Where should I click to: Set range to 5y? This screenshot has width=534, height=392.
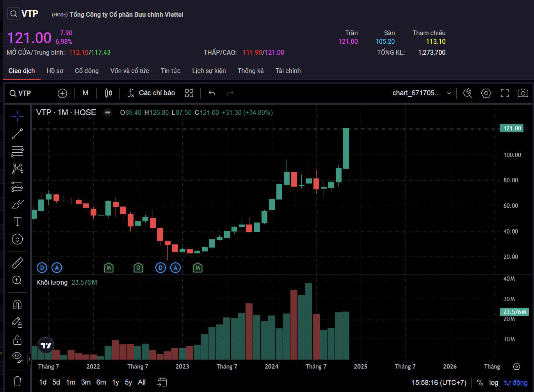tap(128, 382)
